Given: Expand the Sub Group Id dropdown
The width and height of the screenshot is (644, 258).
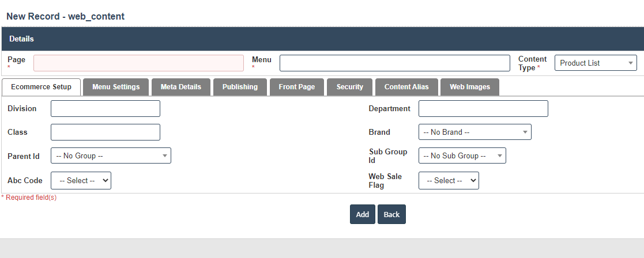Looking at the screenshot, I should point(462,155).
